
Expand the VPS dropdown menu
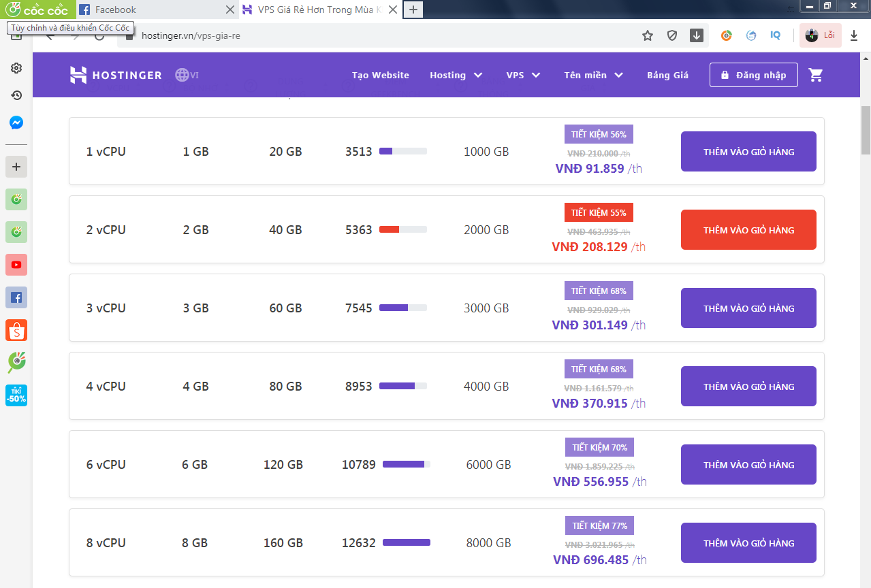point(523,75)
